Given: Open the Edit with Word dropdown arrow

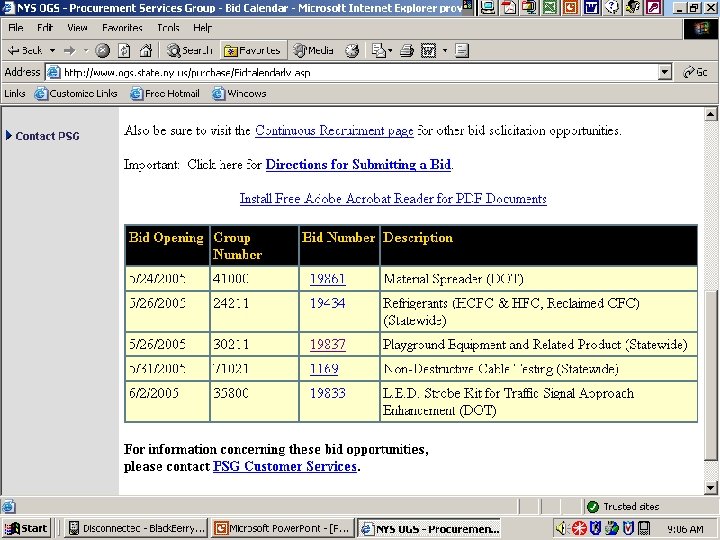Looking at the screenshot, I should 445,51.
